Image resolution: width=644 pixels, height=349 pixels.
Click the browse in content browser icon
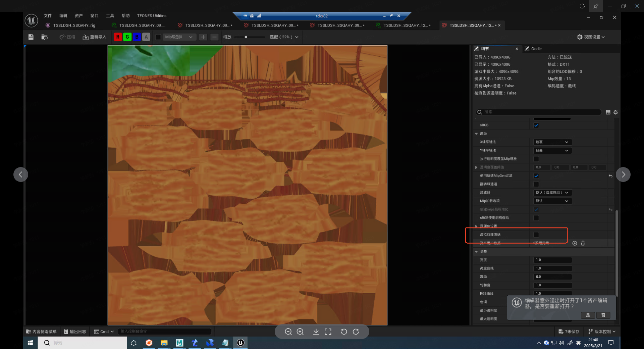[44, 37]
